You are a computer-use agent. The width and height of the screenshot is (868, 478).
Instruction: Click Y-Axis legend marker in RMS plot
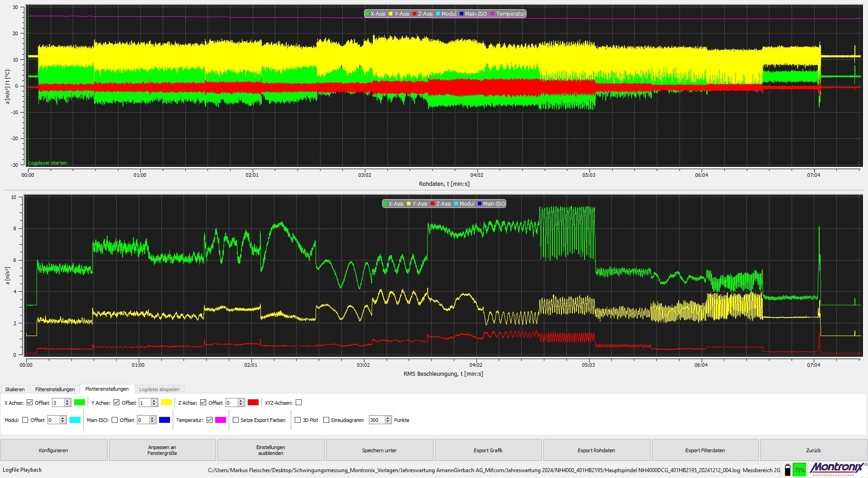point(409,204)
